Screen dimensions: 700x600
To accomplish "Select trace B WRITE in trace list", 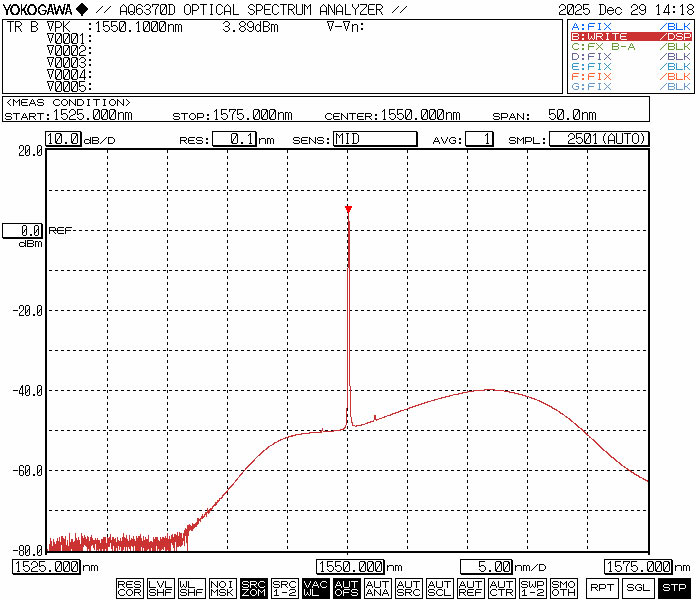I will 630,36.
